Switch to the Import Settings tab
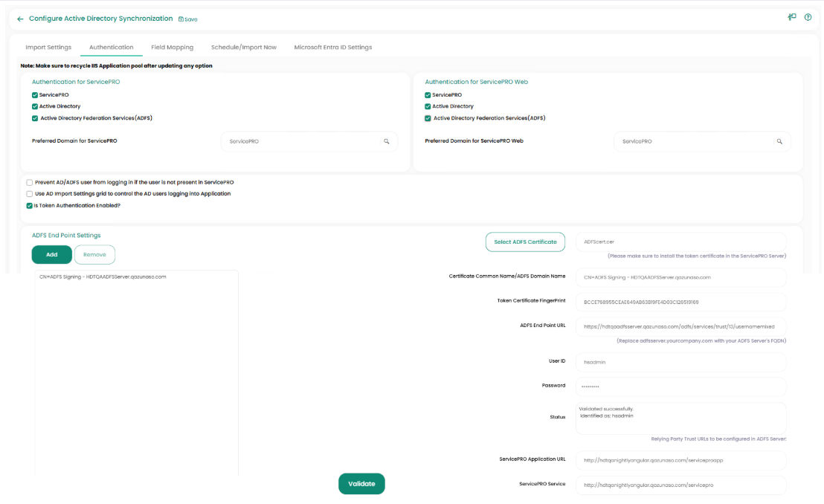Viewport: 824px width, 504px height. (x=48, y=48)
